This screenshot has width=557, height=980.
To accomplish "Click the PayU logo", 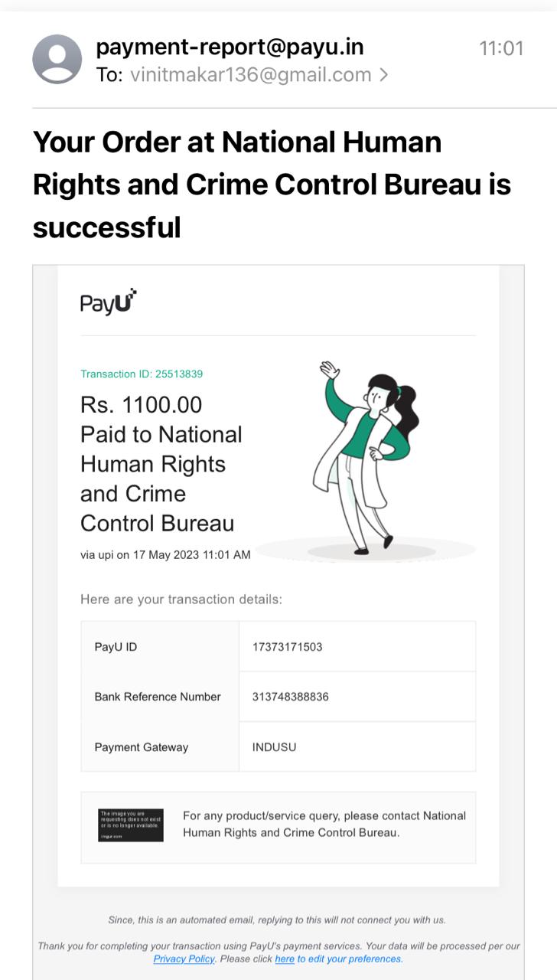I will pos(108,302).
